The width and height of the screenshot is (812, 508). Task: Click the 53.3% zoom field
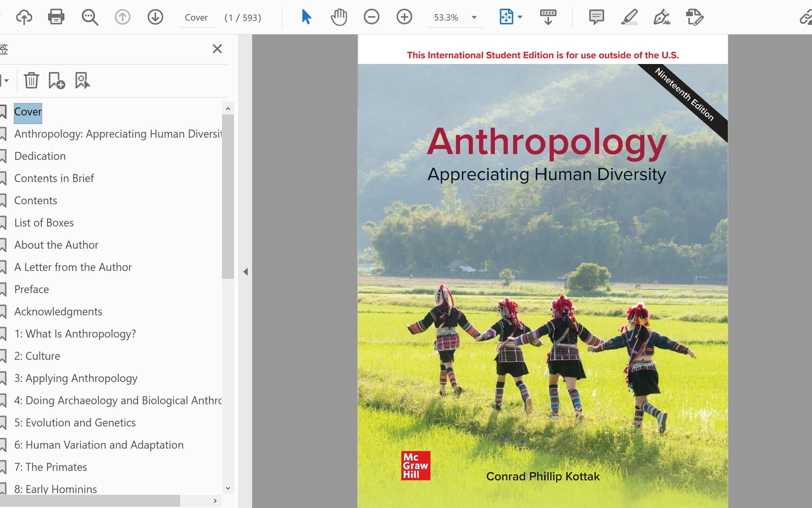(x=446, y=18)
